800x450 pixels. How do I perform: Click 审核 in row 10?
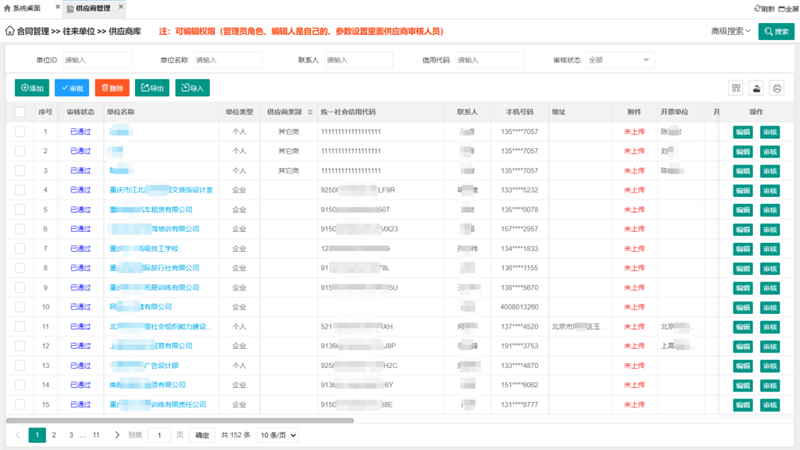pyautogui.click(x=769, y=308)
